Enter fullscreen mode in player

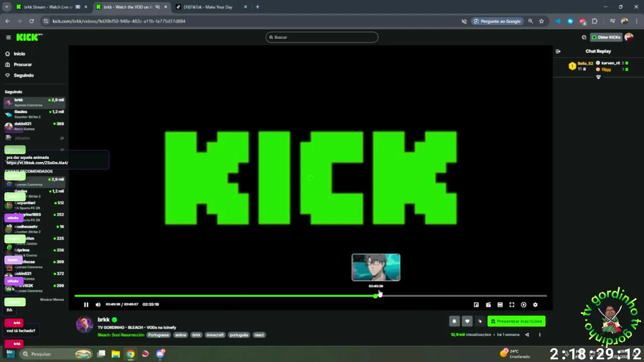512,305
